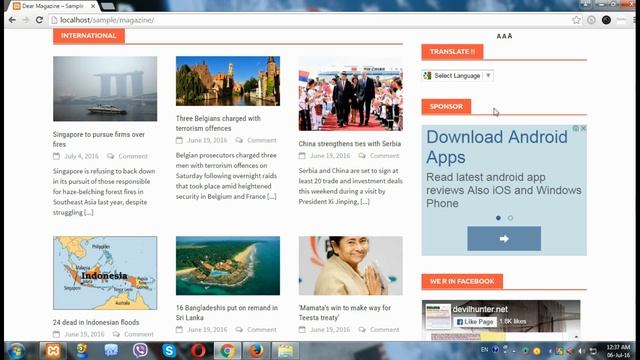The width and height of the screenshot is (640, 360).
Task: Open the China Serbia red carpet thumbnail
Action: [351, 93]
